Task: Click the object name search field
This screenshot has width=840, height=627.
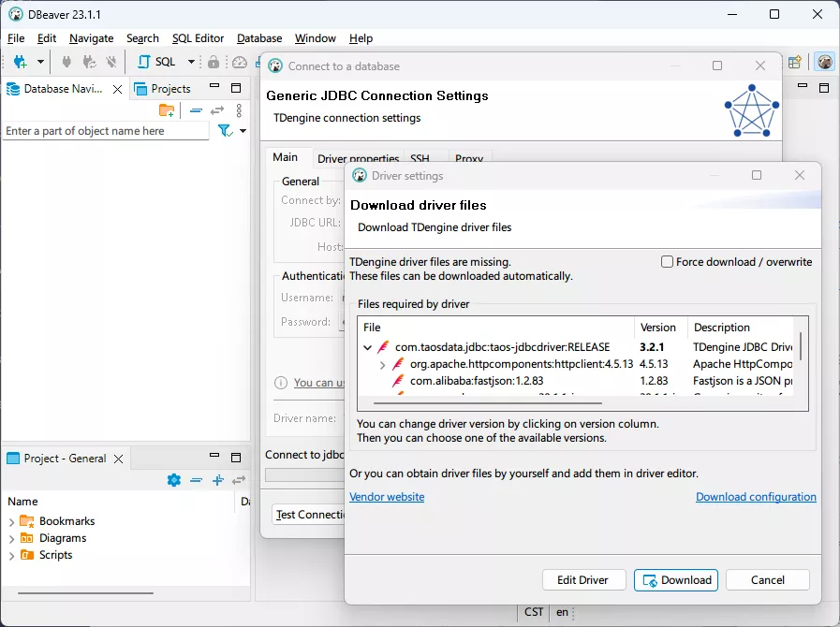Action: click(105, 131)
